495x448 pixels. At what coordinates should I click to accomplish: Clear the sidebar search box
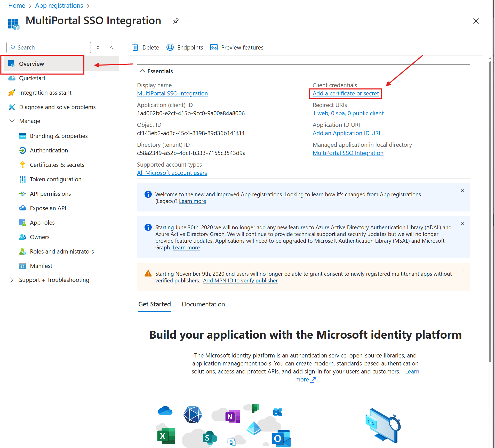(x=98, y=47)
